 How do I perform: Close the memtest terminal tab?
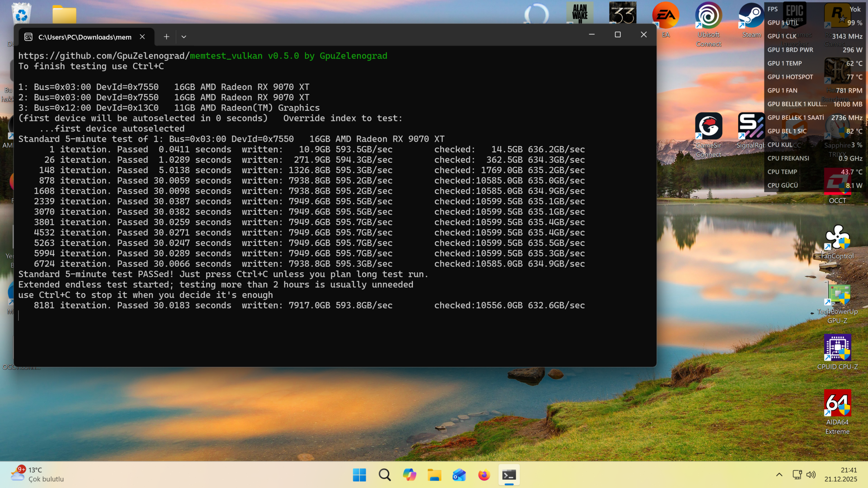coord(142,37)
